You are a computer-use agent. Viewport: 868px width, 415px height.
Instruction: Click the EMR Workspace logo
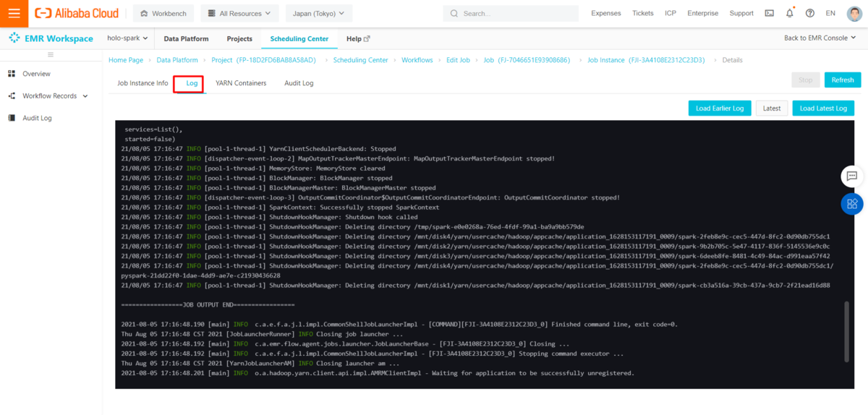pos(51,38)
